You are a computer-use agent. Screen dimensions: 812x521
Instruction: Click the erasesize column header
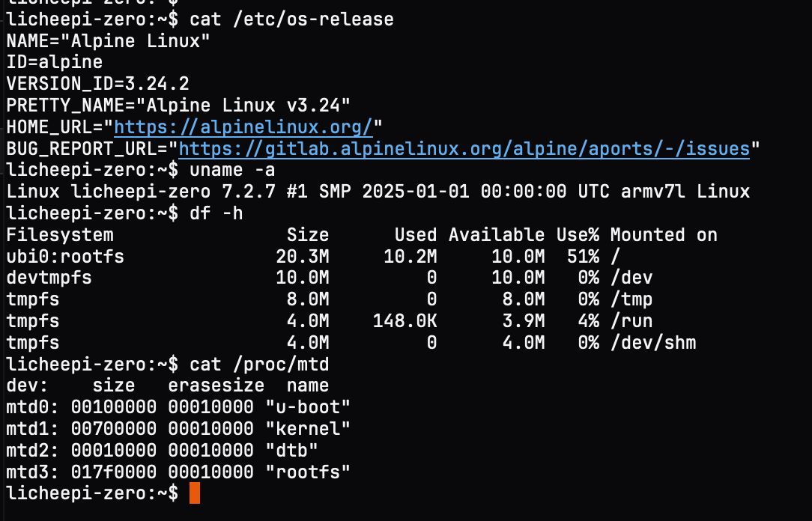click(x=216, y=386)
